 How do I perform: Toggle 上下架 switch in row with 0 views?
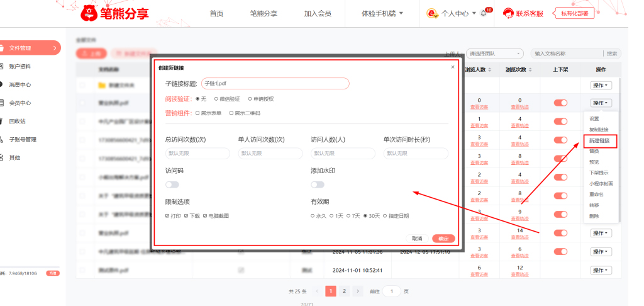[x=560, y=103]
